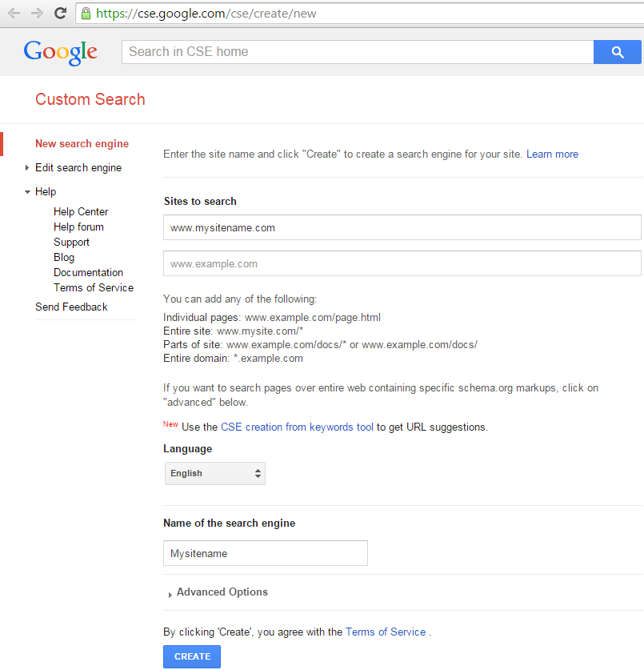Click the Google logo
The image size is (644, 670).
pyautogui.click(x=60, y=53)
